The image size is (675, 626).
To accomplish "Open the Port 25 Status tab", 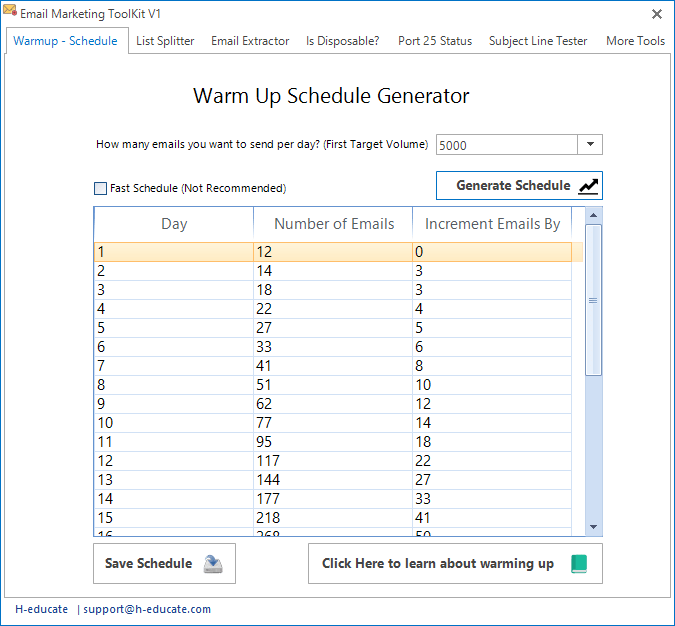I will pyautogui.click(x=435, y=41).
